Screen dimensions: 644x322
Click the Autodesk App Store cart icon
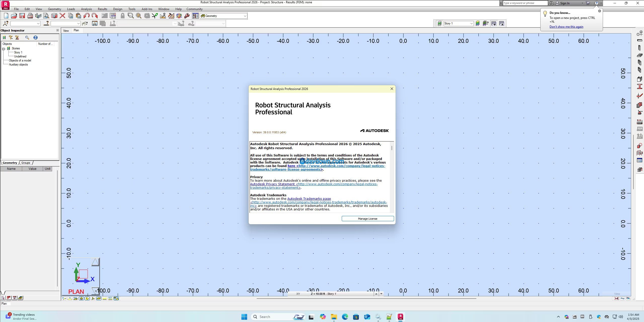pos(588,3)
